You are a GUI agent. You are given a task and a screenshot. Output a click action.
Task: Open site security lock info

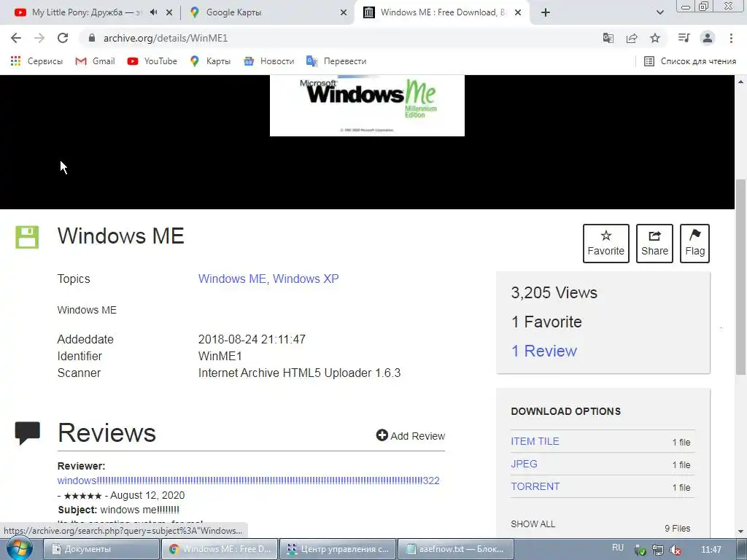tap(92, 38)
